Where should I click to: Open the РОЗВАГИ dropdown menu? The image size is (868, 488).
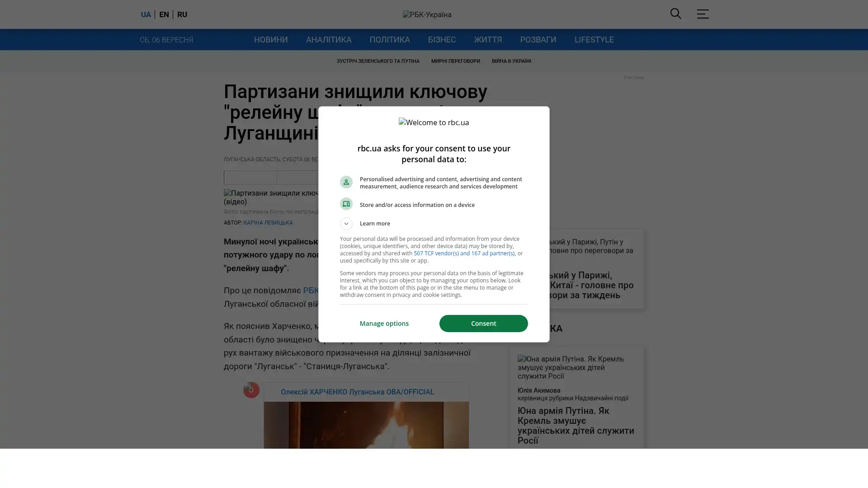click(538, 40)
